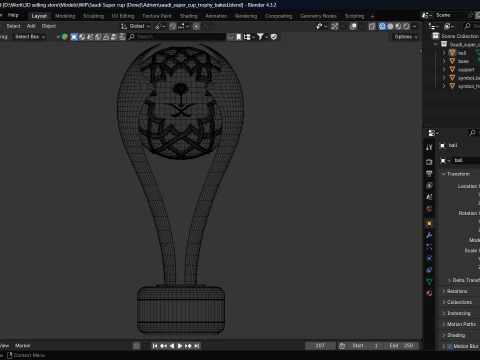The image size is (480, 360).
Task: Toggle auto keying record button
Action: click(136, 346)
